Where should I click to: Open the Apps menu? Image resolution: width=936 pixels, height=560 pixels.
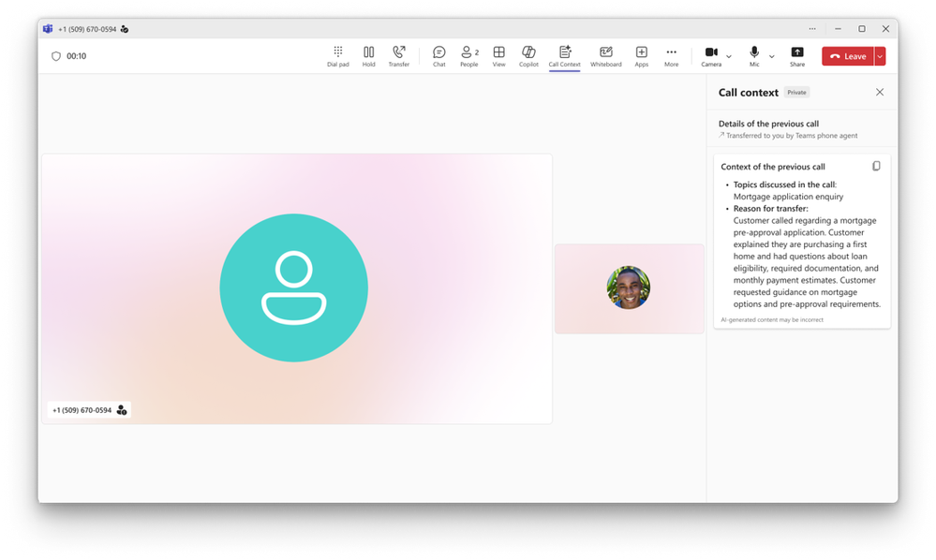(641, 56)
